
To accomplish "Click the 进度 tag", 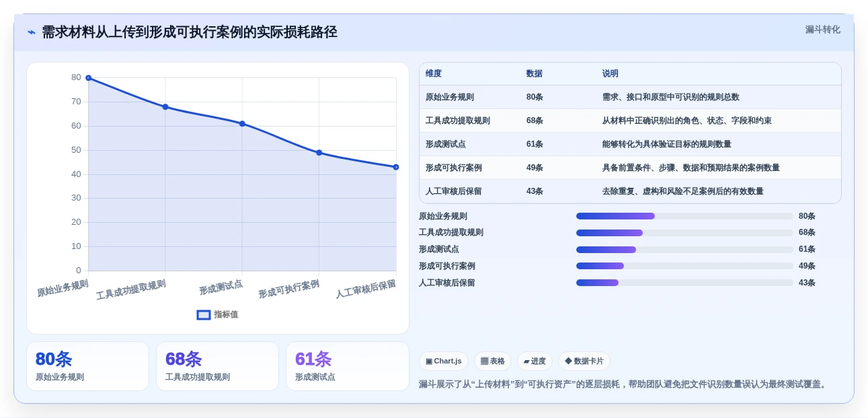I will point(535,361).
